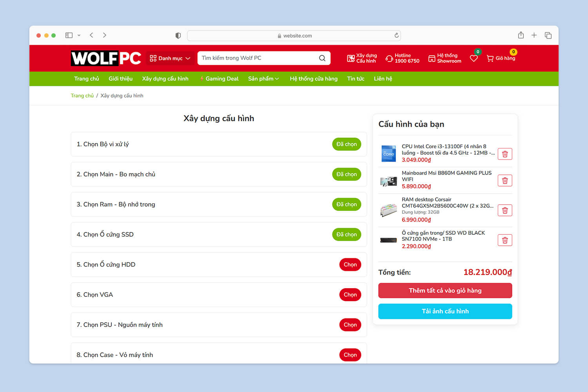Open the Tin tức menu item
The width and height of the screenshot is (588, 392).
[x=356, y=79]
